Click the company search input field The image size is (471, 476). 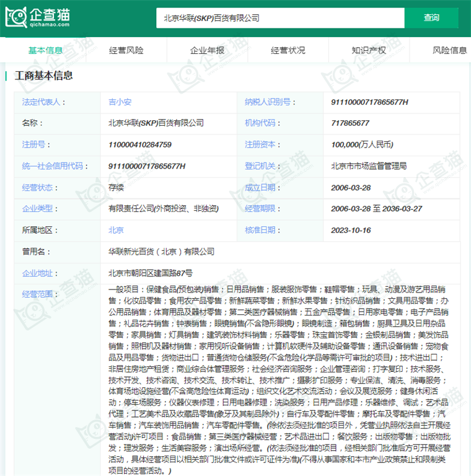(x=280, y=18)
